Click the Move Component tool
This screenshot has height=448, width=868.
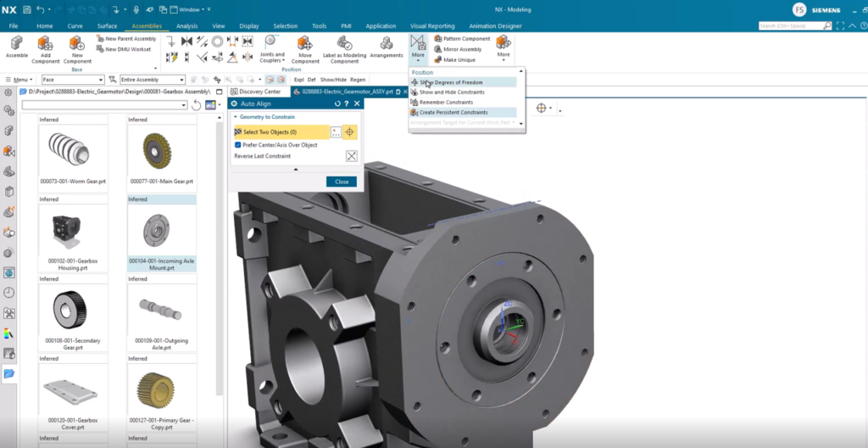(x=305, y=44)
